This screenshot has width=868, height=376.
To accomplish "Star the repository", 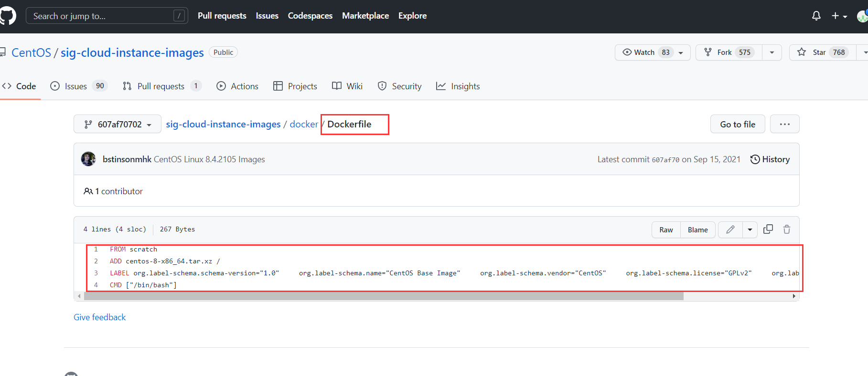I will [x=823, y=52].
